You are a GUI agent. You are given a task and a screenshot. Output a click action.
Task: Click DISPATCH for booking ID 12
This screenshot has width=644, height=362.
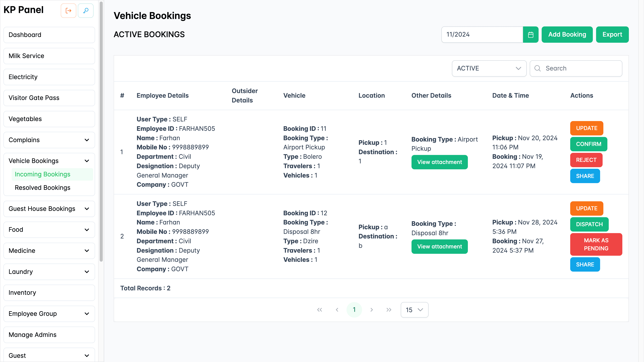click(x=589, y=225)
